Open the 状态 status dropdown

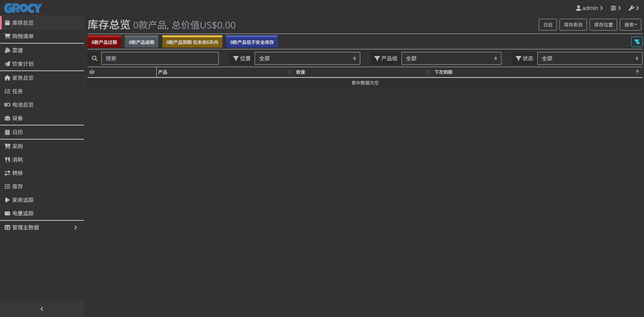pos(590,58)
